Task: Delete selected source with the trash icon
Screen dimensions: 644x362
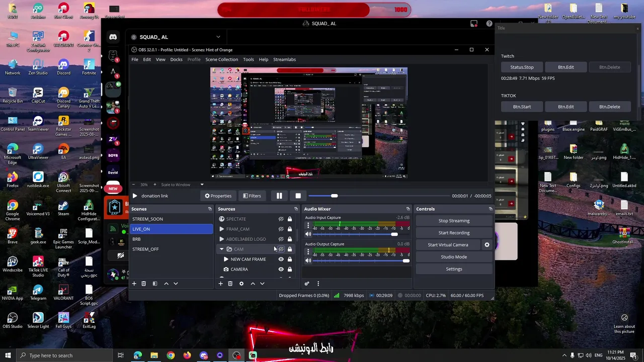Action: click(230, 284)
